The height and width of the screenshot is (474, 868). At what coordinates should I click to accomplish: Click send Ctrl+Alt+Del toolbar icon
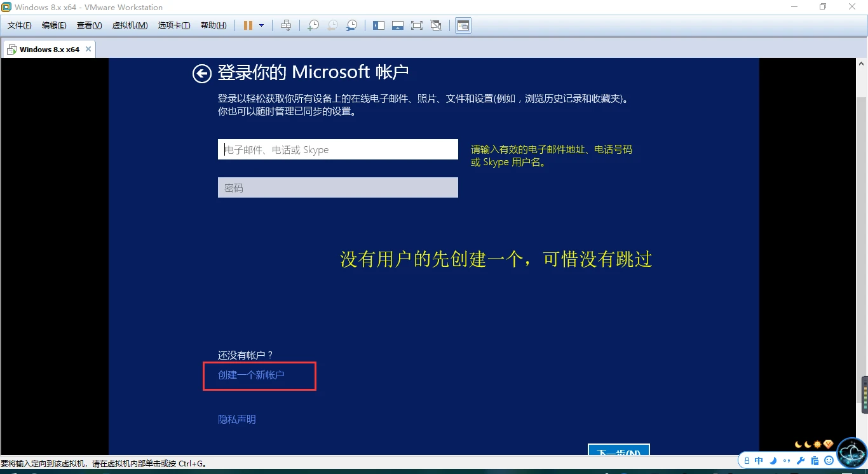(x=286, y=25)
